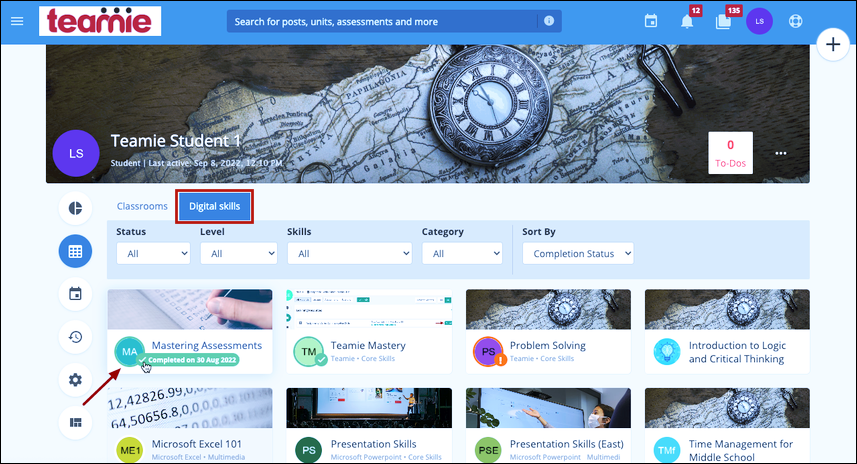Open the Skills filter dropdown
Screen dimensions: 857x464
pyautogui.click(x=349, y=254)
